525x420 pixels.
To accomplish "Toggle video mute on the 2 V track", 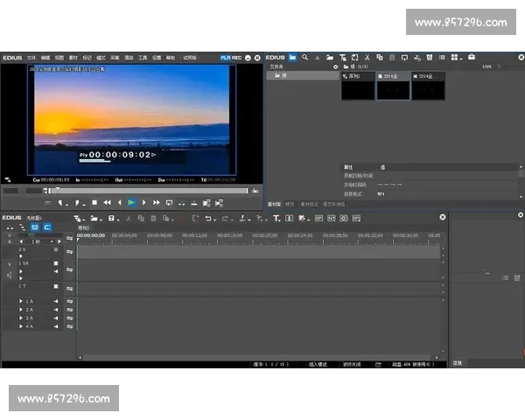I will (56, 249).
